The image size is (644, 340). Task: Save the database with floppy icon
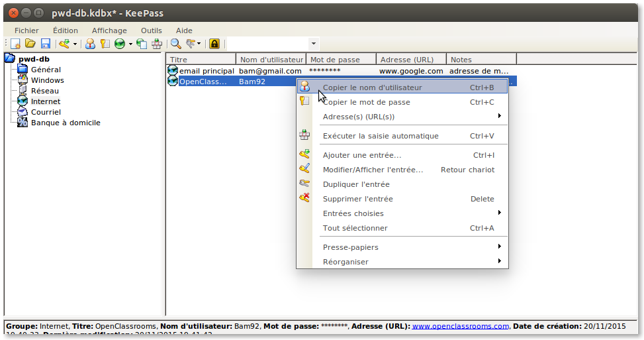tap(46, 44)
